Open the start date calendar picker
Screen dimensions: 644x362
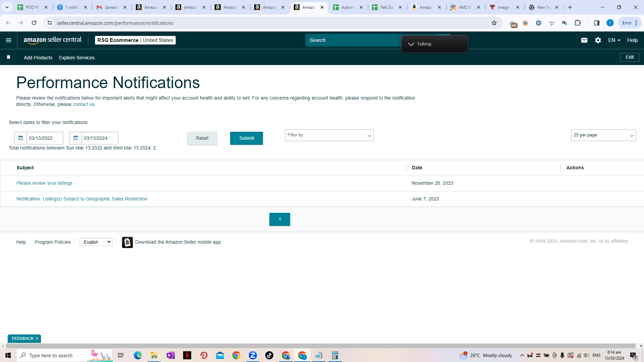[x=20, y=138]
